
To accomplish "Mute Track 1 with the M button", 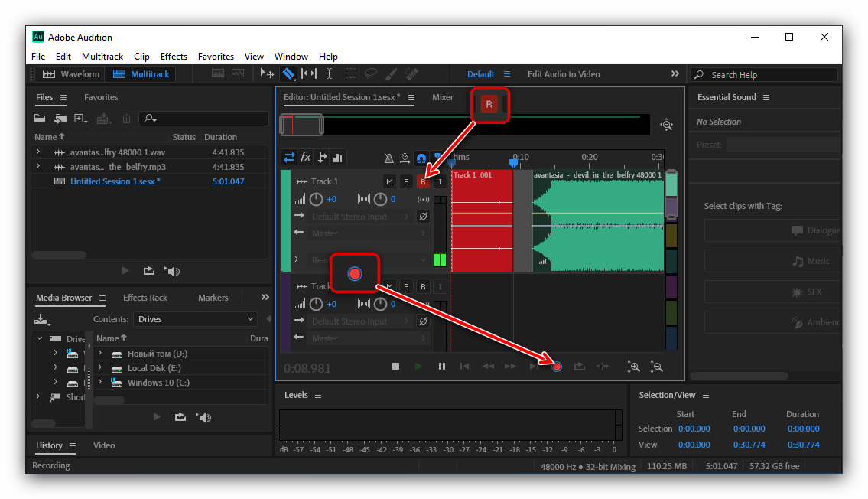I will pos(389,181).
